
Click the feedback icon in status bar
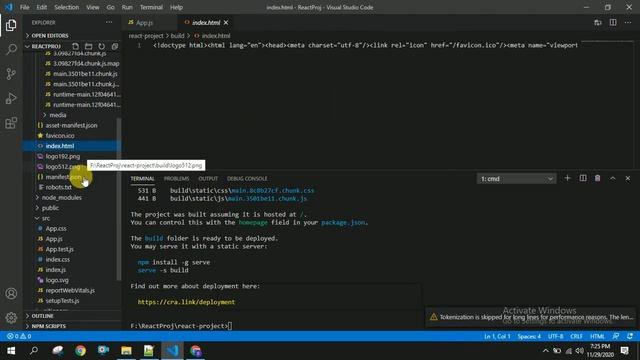(x=616, y=336)
